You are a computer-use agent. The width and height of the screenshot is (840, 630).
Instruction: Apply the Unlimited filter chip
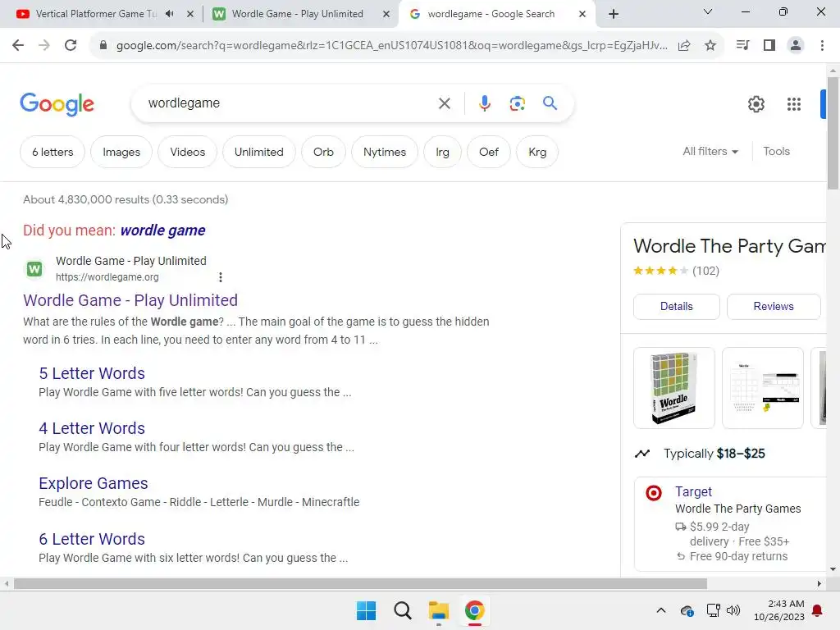pos(258,152)
